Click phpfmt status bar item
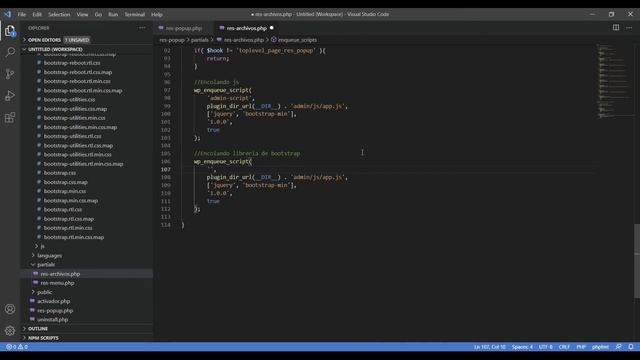Screen dimensions: 640x360 (x=600, y=347)
